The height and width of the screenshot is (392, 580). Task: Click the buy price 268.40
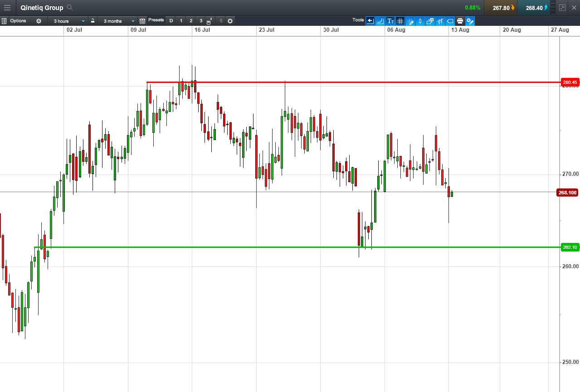coord(534,8)
